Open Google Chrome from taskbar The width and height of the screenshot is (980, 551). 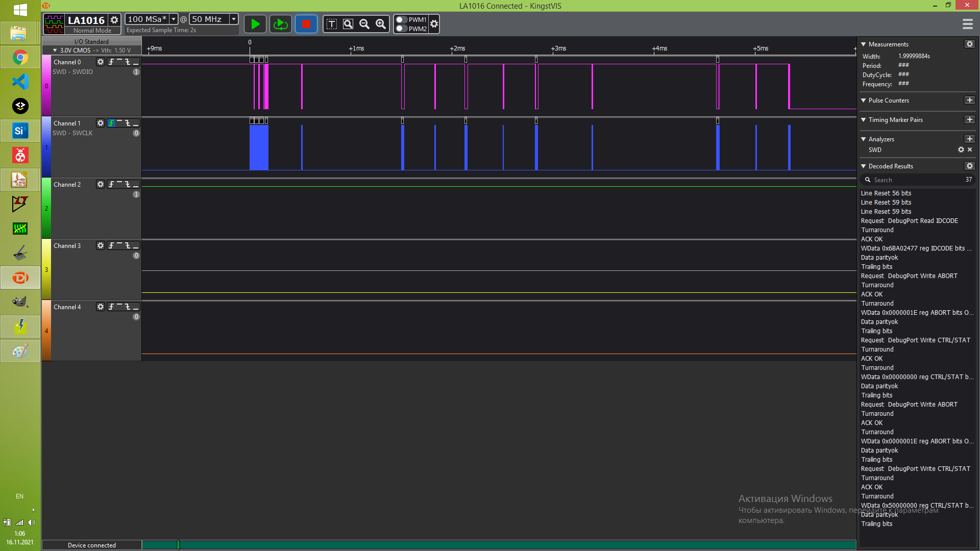pyautogui.click(x=20, y=57)
